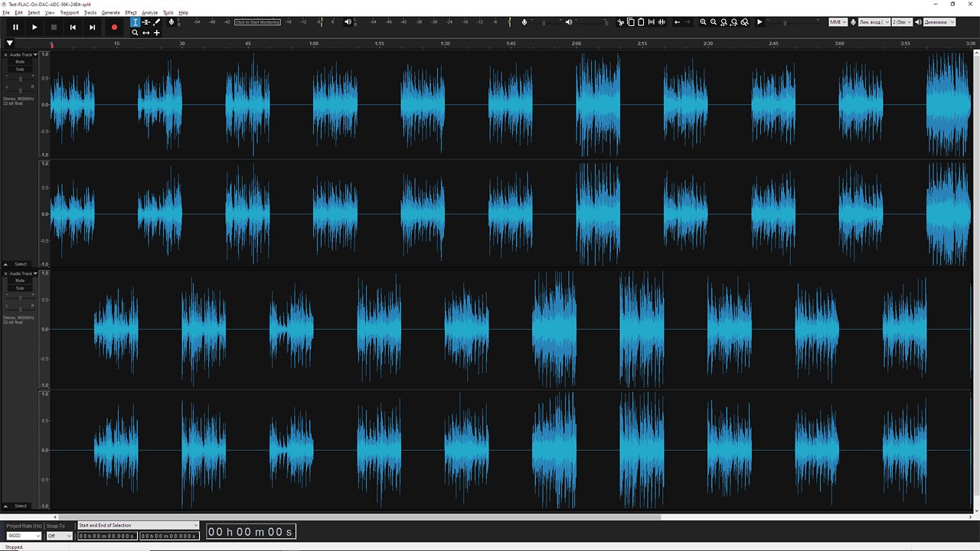
Task: Open the Snap-To dropdown set to Off
Action: (x=59, y=536)
